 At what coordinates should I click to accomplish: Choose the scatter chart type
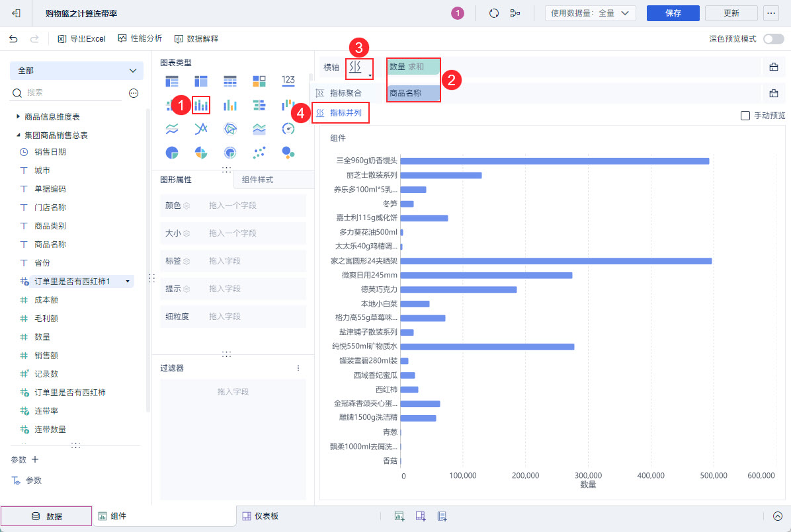(259, 152)
